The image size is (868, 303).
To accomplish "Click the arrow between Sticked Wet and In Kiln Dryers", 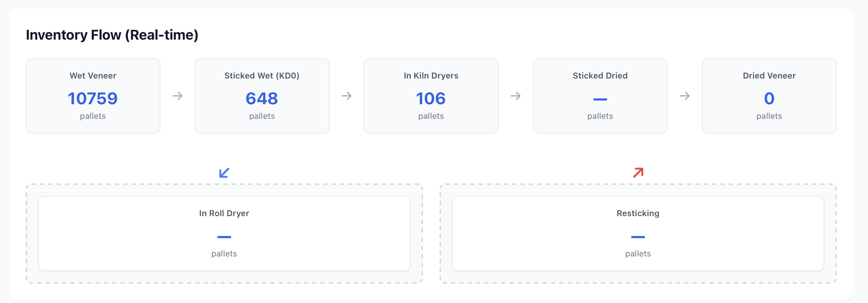I will click(347, 96).
